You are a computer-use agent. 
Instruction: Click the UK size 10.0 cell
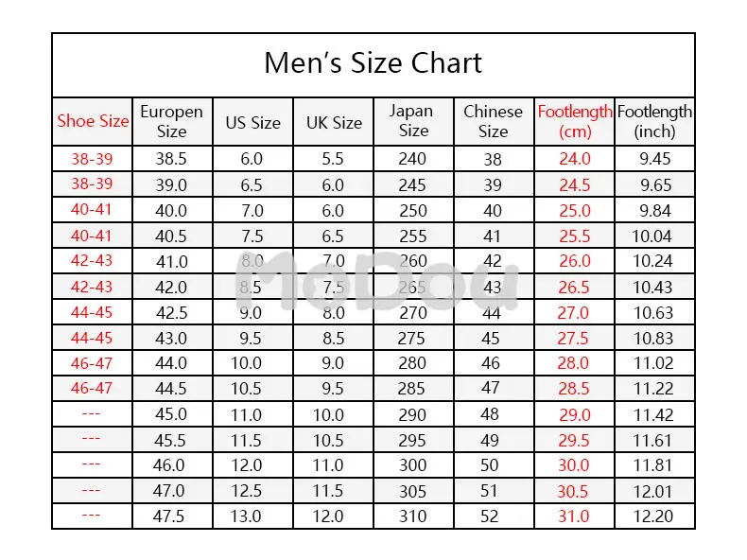coord(334,414)
